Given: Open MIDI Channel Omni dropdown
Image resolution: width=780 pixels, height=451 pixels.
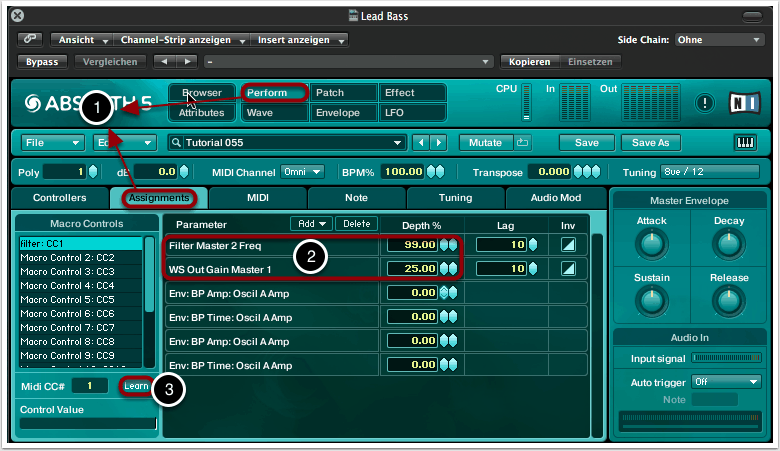Looking at the screenshot, I should (x=302, y=172).
